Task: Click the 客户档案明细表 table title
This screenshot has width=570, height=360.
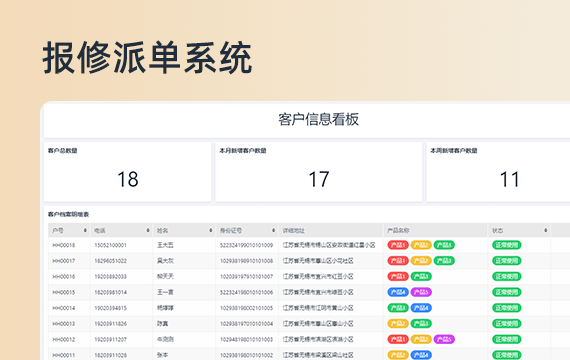Action: click(68, 215)
